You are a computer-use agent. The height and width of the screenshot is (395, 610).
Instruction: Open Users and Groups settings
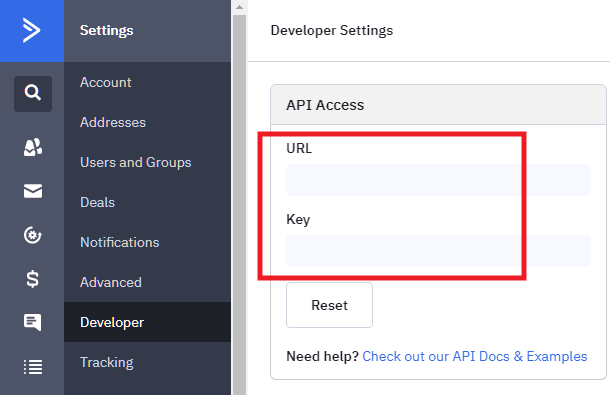(x=147, y=162)
